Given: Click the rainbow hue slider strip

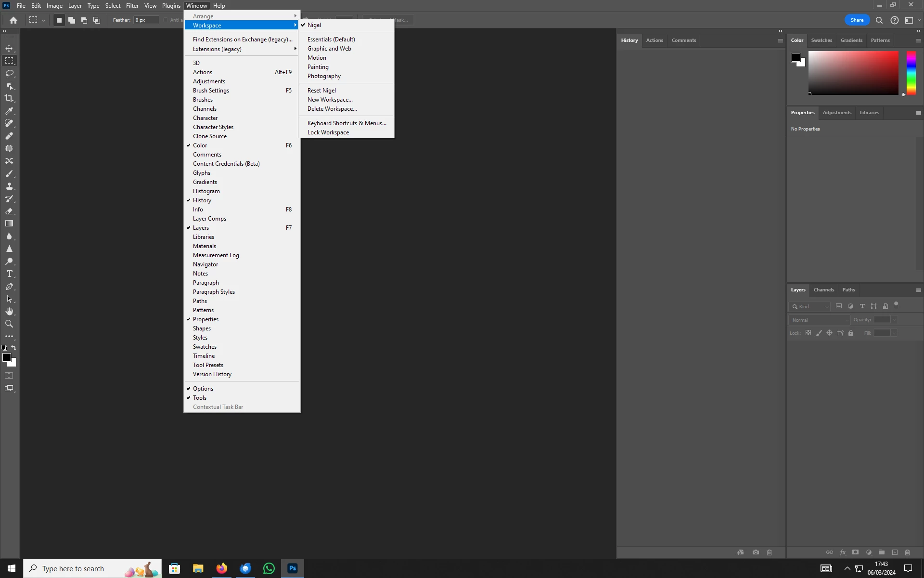Looking at the screenshot, I should tap(911, 73).
